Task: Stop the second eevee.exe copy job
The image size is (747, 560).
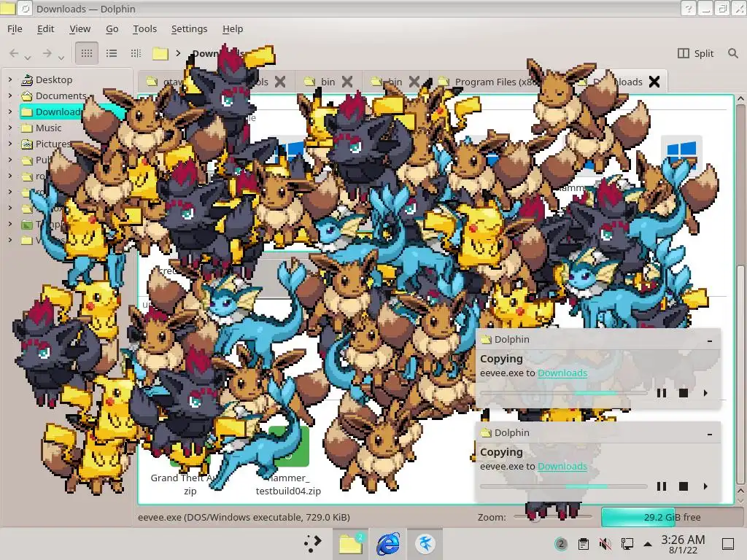Action: click(x=683, y=486)
